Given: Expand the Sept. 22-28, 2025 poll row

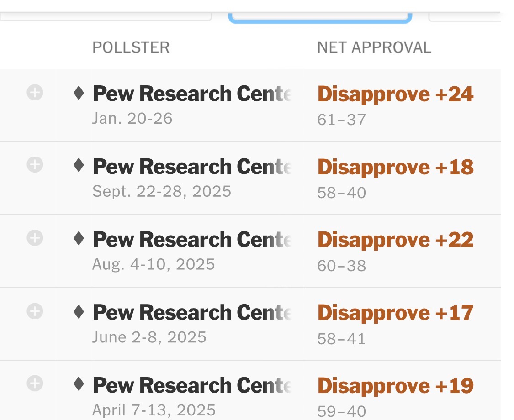Looking at the screenshot, I should [x=35, y=165].
